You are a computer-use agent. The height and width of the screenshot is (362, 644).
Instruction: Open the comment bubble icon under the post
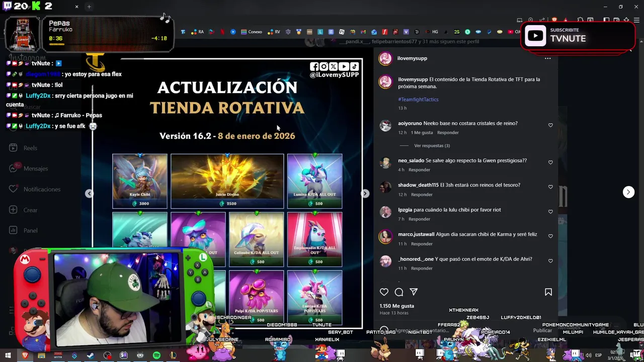[399, 292]
